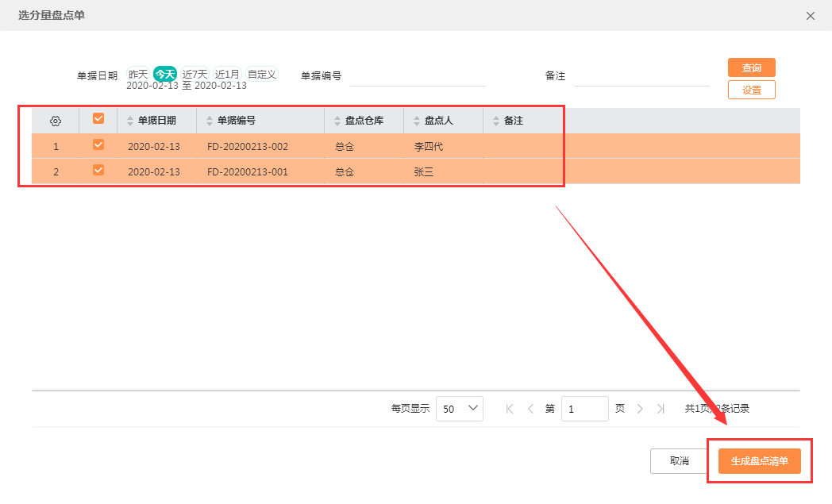The height and width of the screenshot is (504, 832).
Task: Go to first page arrow icon
Action: [x=510, y=409]
